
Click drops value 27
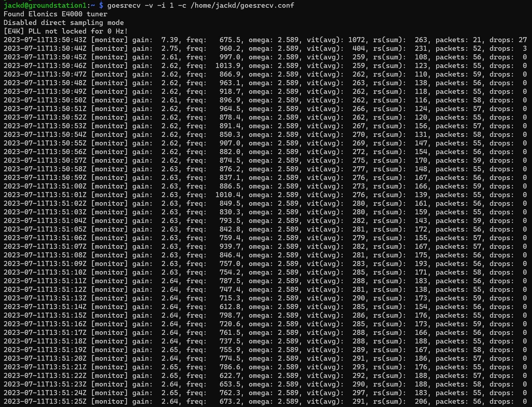click(523, 40)
